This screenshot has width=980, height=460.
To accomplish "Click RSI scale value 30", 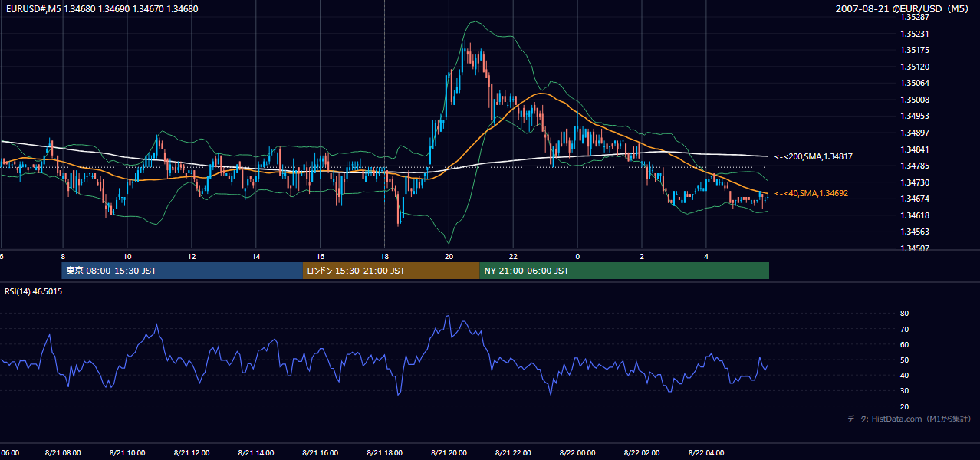I will pyautogui.click(x=904, y=391).
